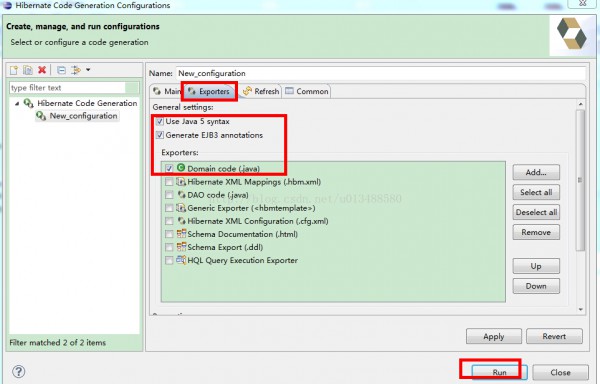This screenshot has width=600, height=384.
Task: Select Schema Export (.ddl) row text
Action: tap(225, 247)
